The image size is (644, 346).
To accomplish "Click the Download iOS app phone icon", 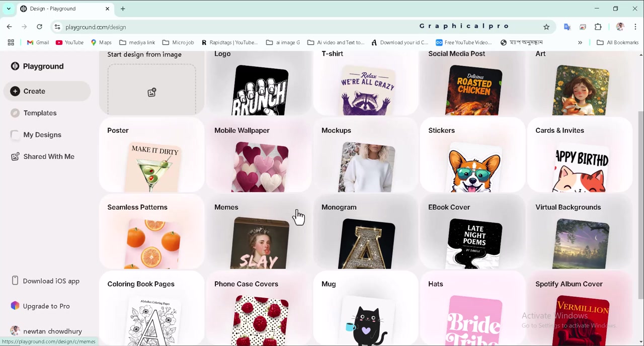I will click(x=15, y=281).
